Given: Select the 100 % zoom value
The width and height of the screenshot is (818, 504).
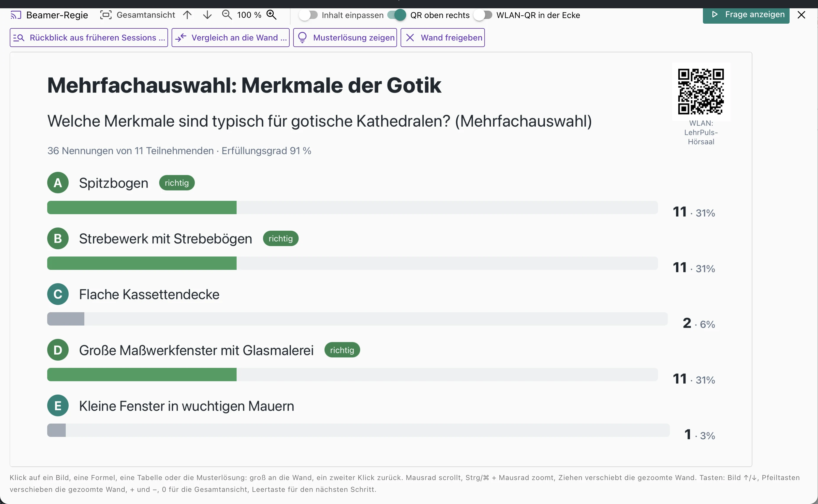Looking at the screenshot, I should 249,15.
